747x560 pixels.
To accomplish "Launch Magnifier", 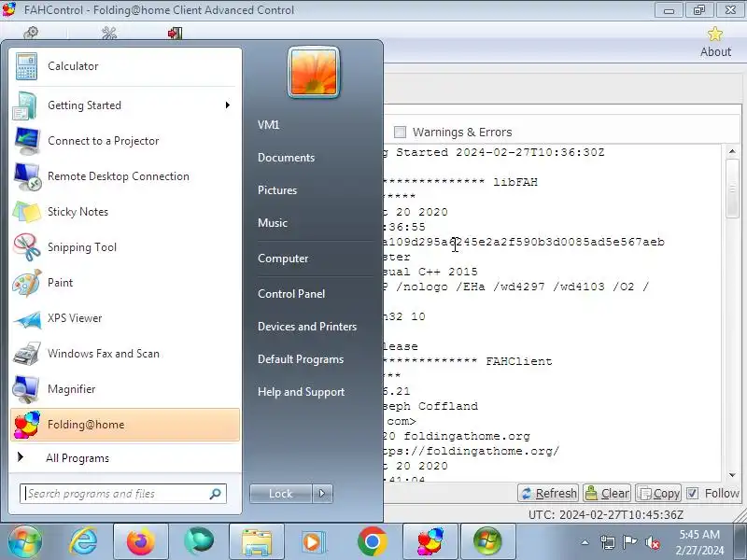I will (x=124, y=389).
